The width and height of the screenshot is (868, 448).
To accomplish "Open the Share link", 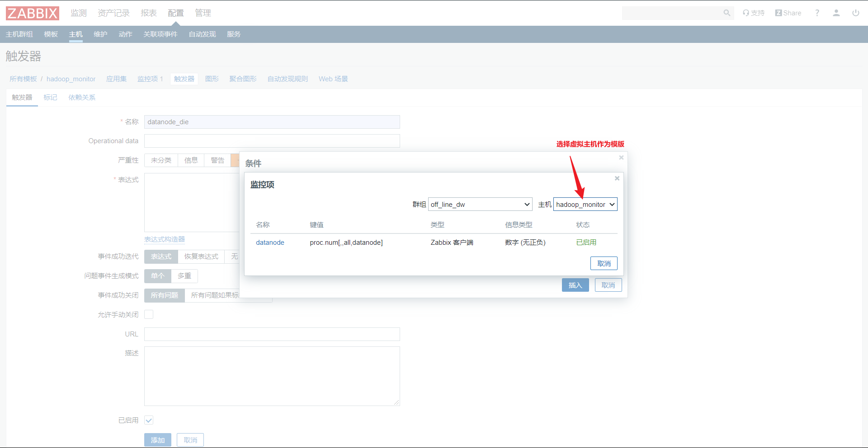I will 788,13.
